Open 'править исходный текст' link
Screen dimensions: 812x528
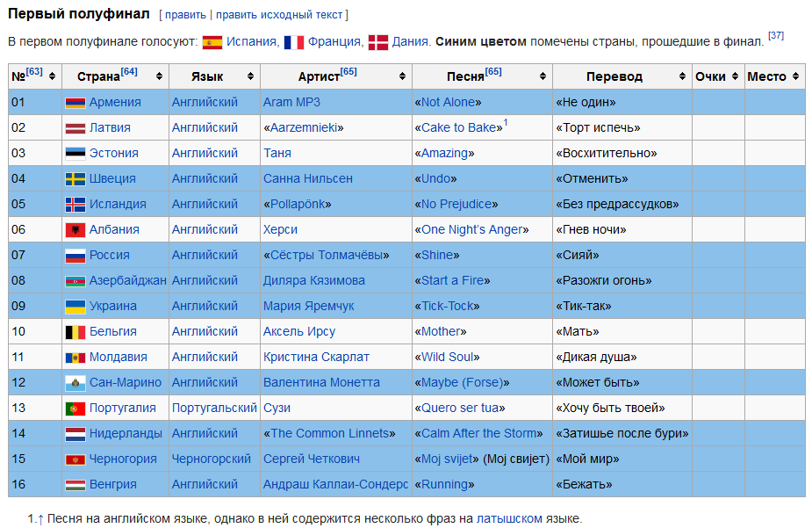pos(279,15)
